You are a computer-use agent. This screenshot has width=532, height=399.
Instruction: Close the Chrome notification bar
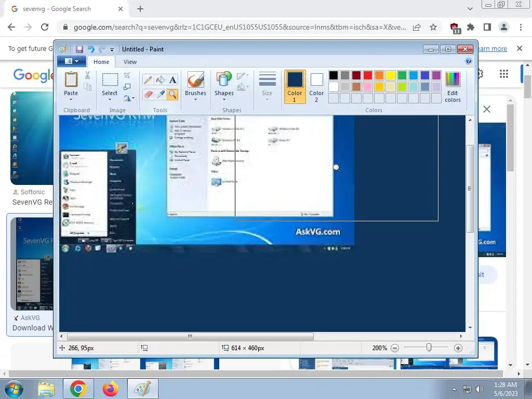click(519, 48)
